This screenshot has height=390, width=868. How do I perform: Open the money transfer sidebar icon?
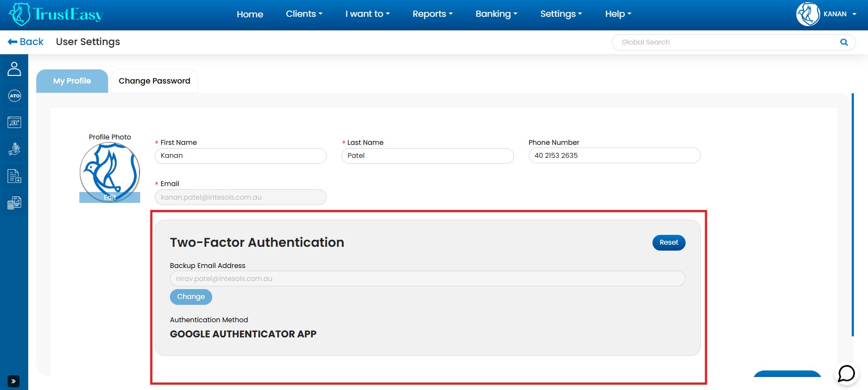[x=14, y=123]
